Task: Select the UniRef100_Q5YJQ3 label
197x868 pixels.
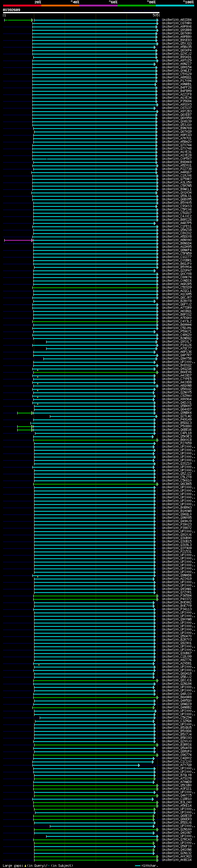Action: (177, 43)
